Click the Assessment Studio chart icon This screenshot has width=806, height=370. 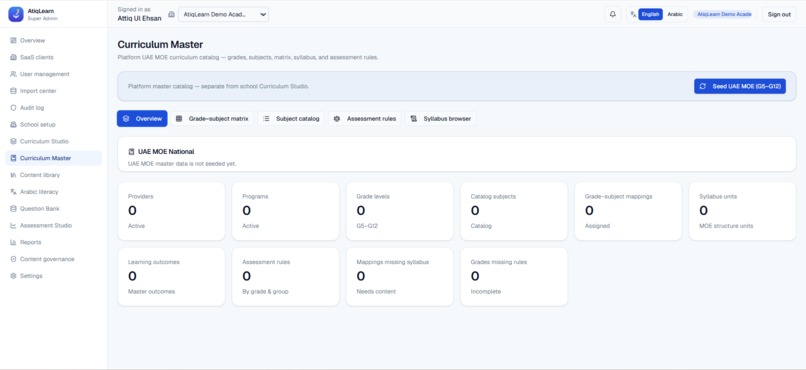point(13,226)
